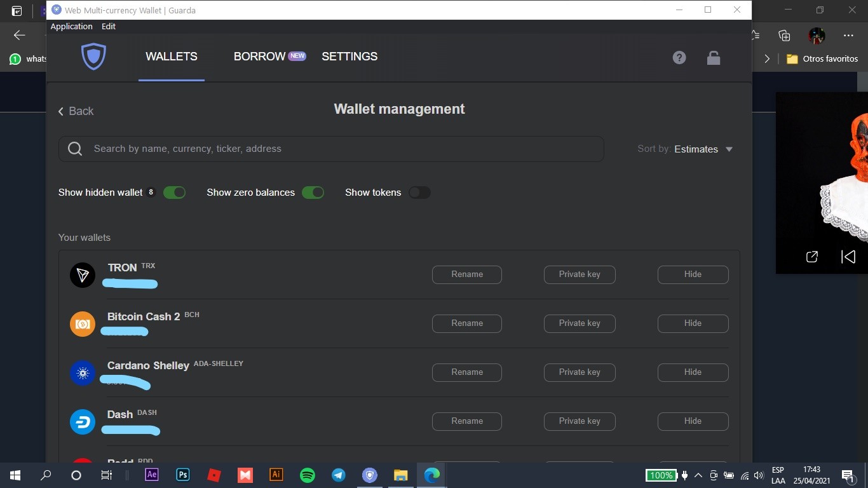
Task: Open Task View on the taskbar
Action: (x=107, y=475)
